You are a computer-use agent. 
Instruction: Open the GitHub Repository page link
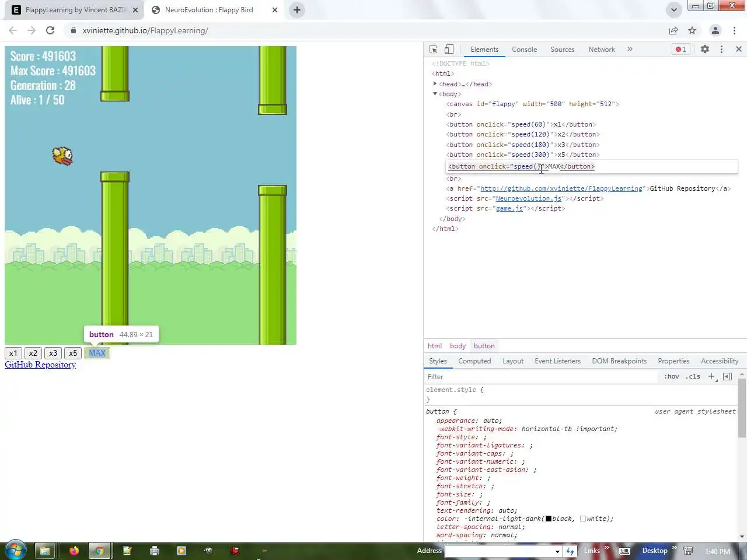pos(40,365)
